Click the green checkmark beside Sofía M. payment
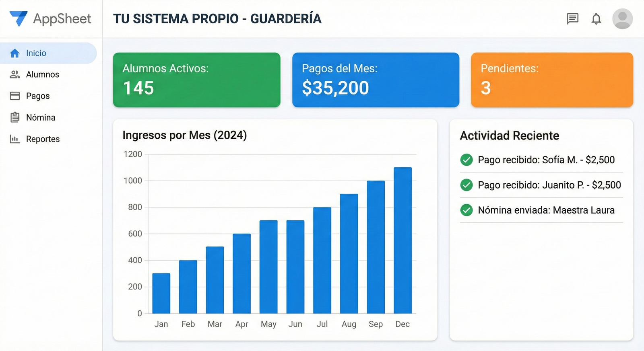The height and width of the screenshot is (351, 644). pos(466,160)
